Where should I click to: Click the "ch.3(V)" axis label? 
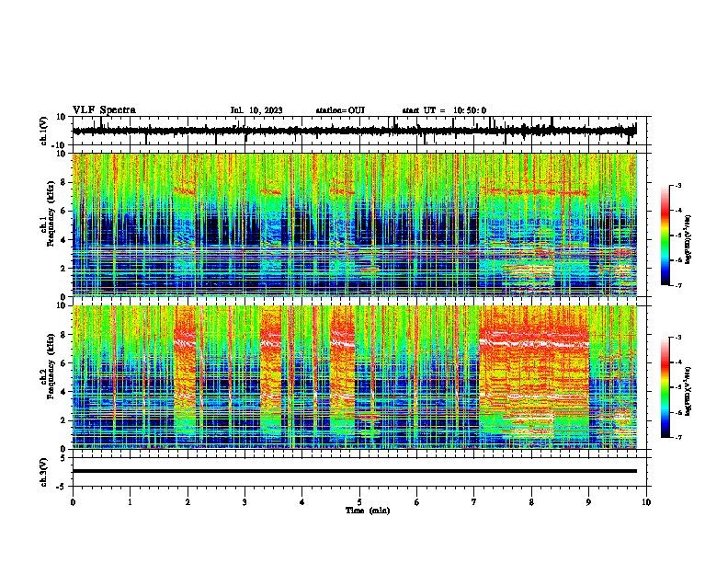click(44, 473)
